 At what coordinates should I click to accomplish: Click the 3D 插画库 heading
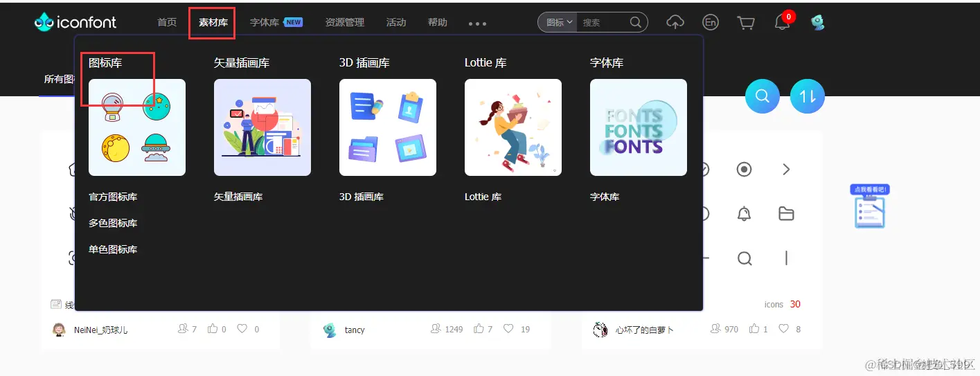[x=364, y=62]
